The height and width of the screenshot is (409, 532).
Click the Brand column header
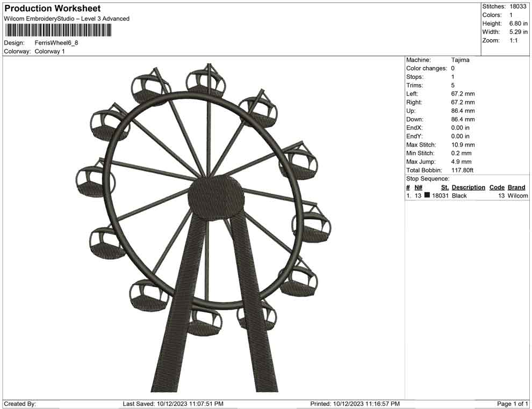tap(516, 187)
